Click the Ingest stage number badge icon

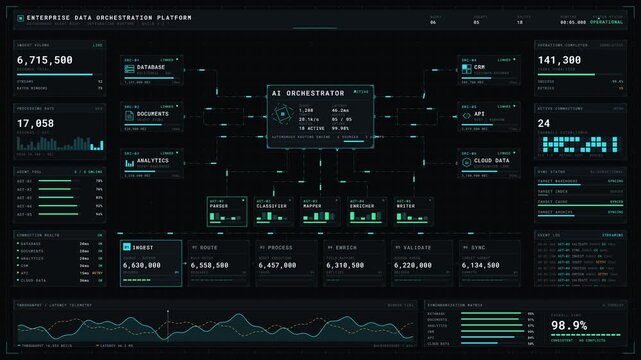[127, 247]
